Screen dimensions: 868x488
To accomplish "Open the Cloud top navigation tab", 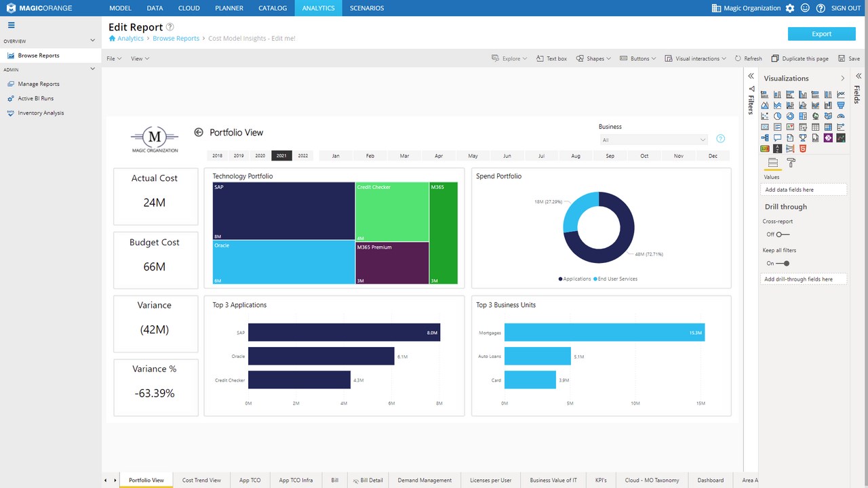I will coord(189,8).
